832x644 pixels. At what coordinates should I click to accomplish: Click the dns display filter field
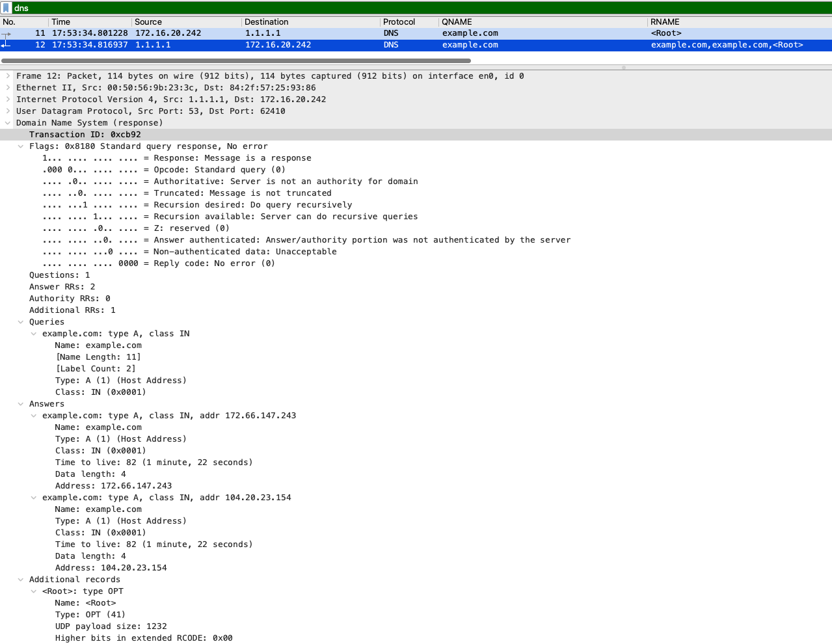tap(422, 8)
